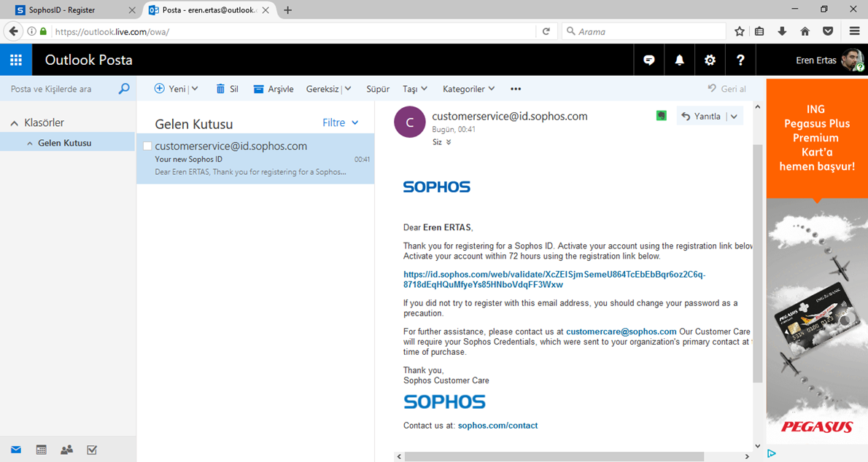Click the Arşivle archive icon

tap(258, 89)
